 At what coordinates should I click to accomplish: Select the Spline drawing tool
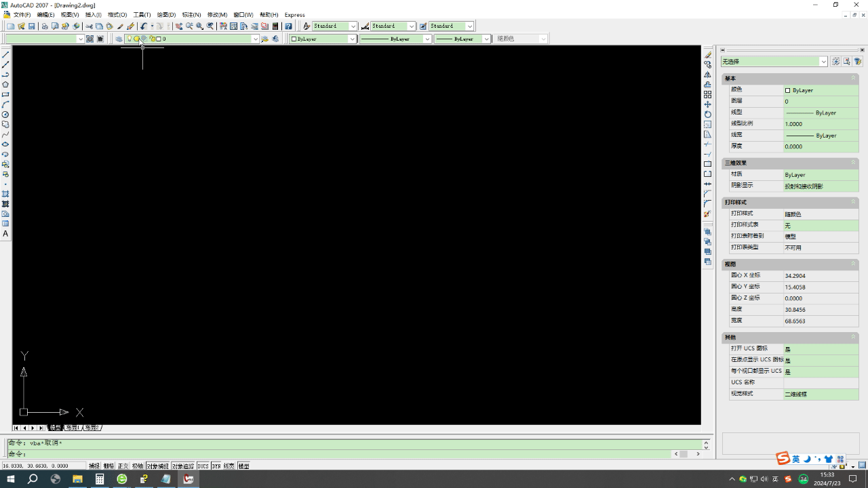pos(5,134)
